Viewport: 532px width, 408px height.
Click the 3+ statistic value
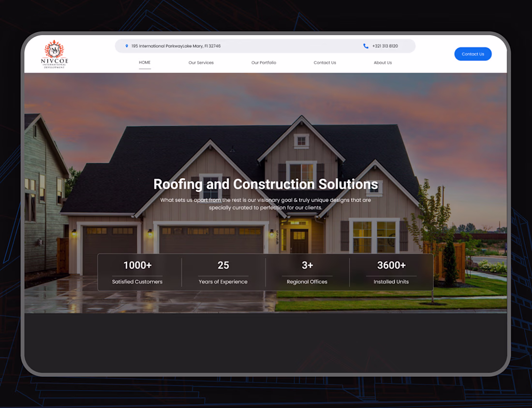(308, 265)
